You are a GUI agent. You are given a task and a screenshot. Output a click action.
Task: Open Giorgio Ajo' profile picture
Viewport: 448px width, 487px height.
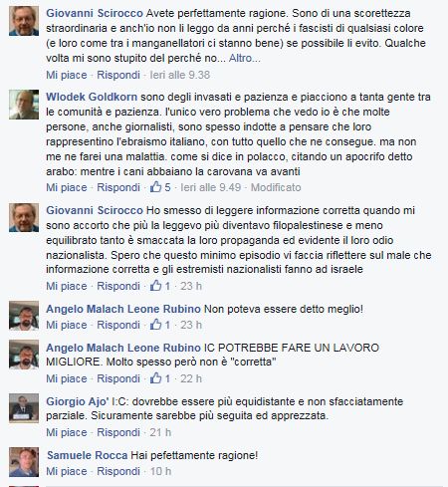click(24, 408)
